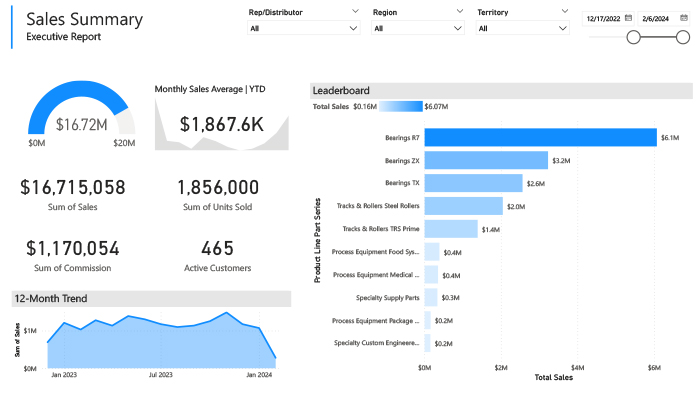
Task: Click the Specialty Supply Parts axis label
Action: 388,298
